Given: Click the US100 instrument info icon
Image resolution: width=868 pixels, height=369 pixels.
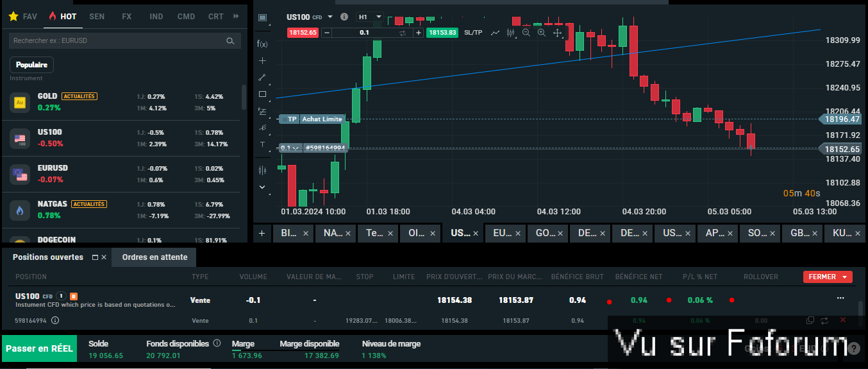Looking at the screenshot, I should pos(344,17).
